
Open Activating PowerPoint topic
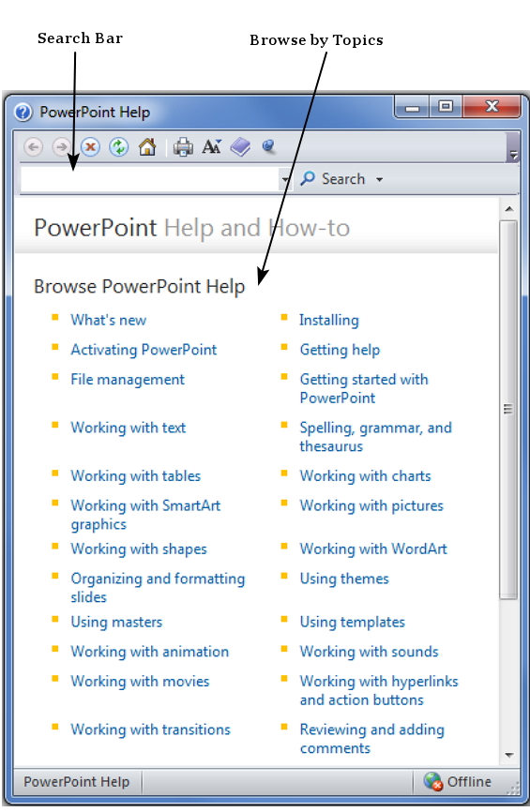[x=144, y=350]
